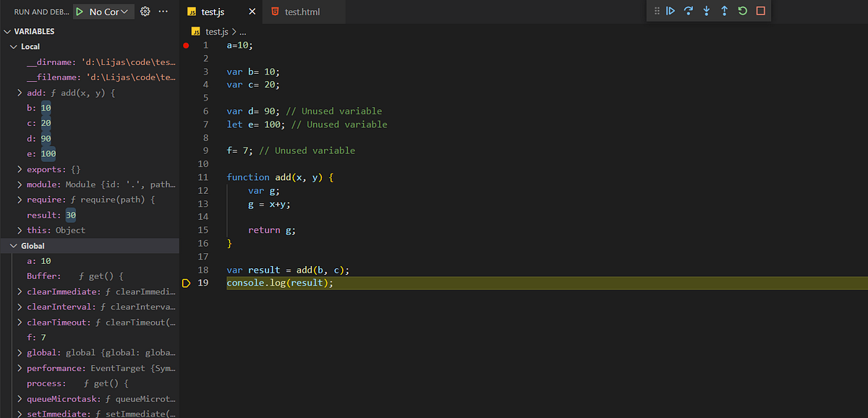Click the Continue debugging icon

(670, 10)
